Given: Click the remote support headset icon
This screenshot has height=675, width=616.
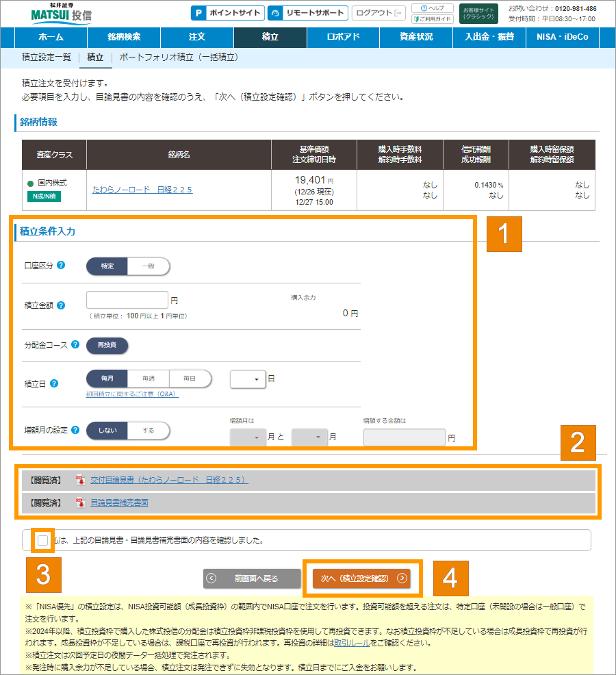Looking at the screenshot, I should tap(275, 13).
